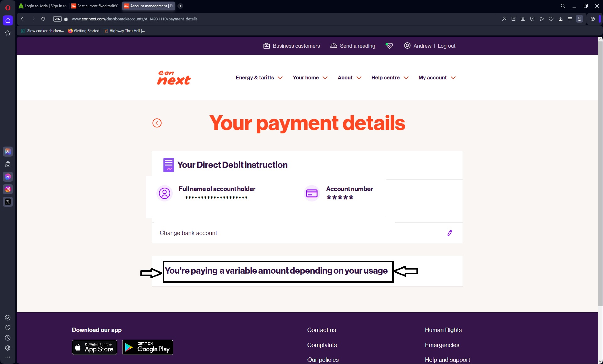Screen dimensions: 603x364
Task: Click the Andrew account profile button
Action: click(417, 46)
